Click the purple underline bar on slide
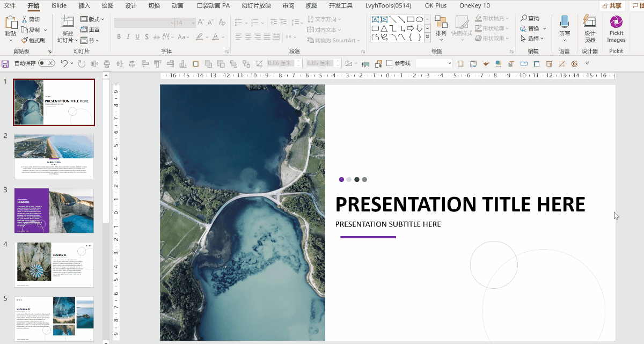The image size is (644, 344). click(368, 237)
